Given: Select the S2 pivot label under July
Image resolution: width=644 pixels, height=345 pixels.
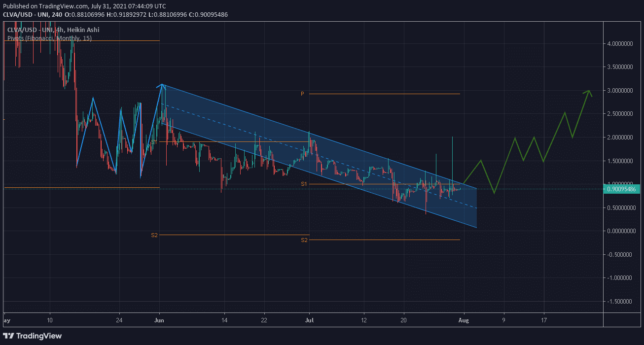Looking at the screenshot, I should (304, 240).
